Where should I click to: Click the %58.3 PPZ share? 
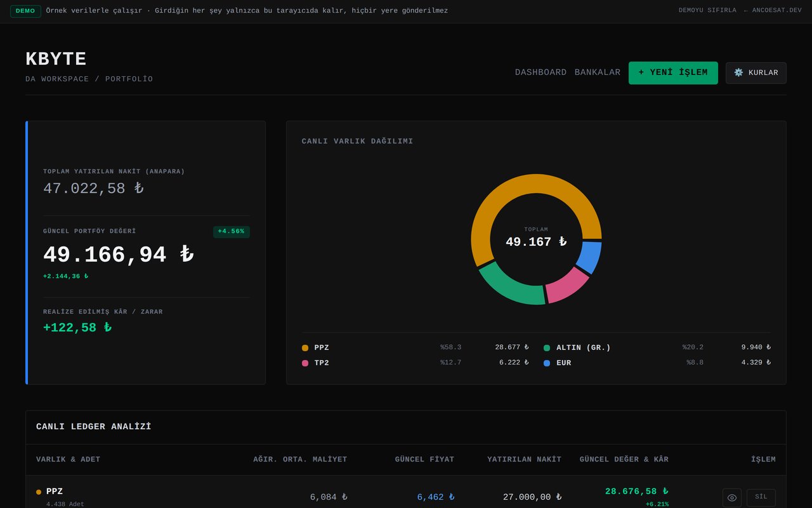point(451,347)
